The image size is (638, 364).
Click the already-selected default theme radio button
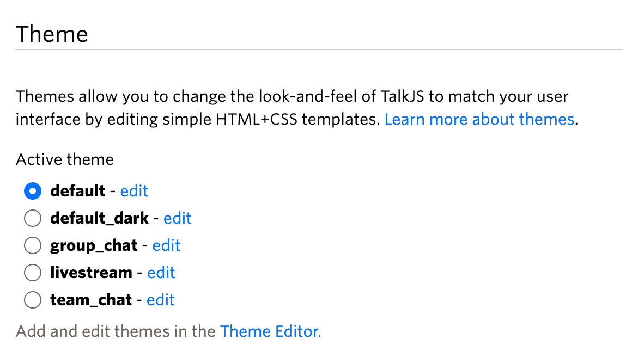[x=33, y=191]
